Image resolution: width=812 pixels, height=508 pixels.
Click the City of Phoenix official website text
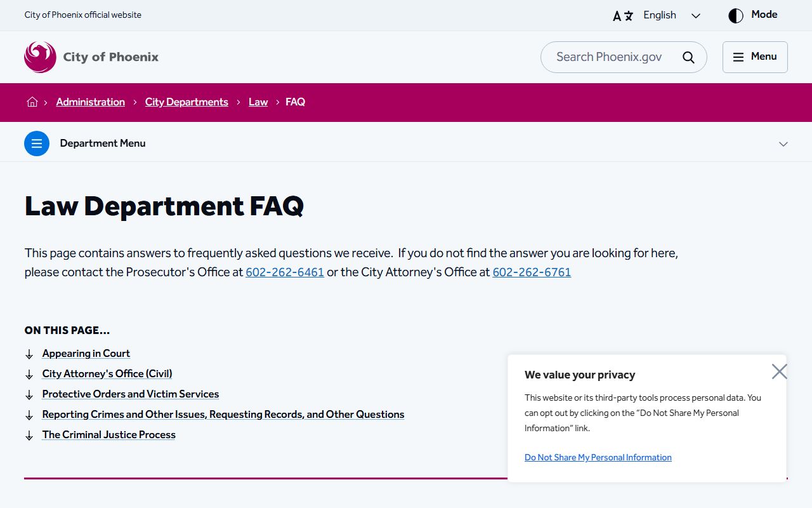click(83, 15)
